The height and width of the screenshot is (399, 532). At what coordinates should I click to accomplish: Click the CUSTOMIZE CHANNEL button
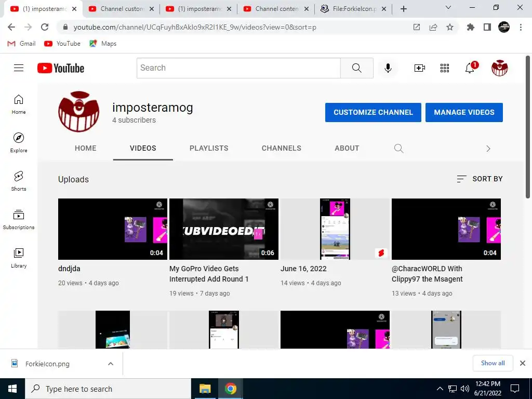point(373,112)
